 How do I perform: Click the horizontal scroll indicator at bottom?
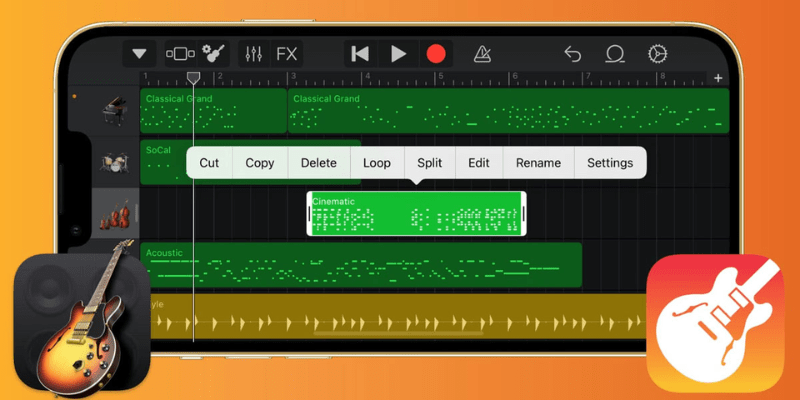click(398, 334)
